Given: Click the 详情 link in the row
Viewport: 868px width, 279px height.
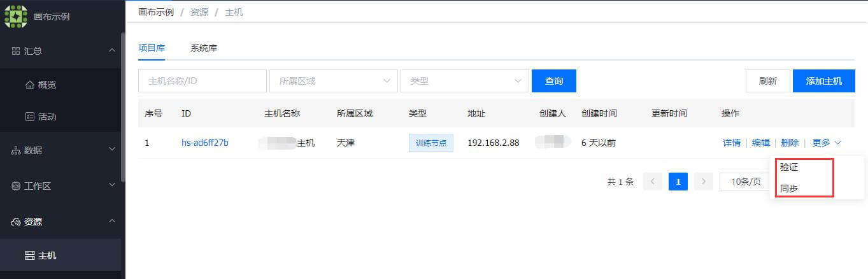Looking at the screenshot, I should [732, 143].
